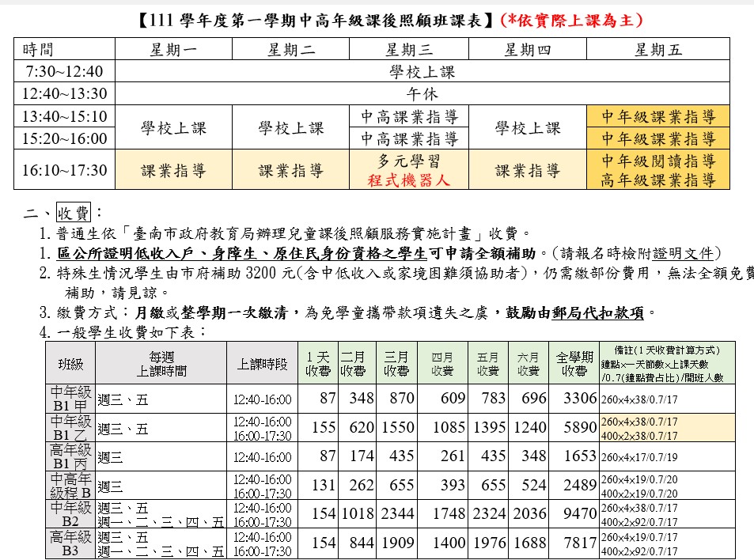Screen dimensions: 754x560
Task: Select the 五月收費 header cell
Action: pos(488,363)
